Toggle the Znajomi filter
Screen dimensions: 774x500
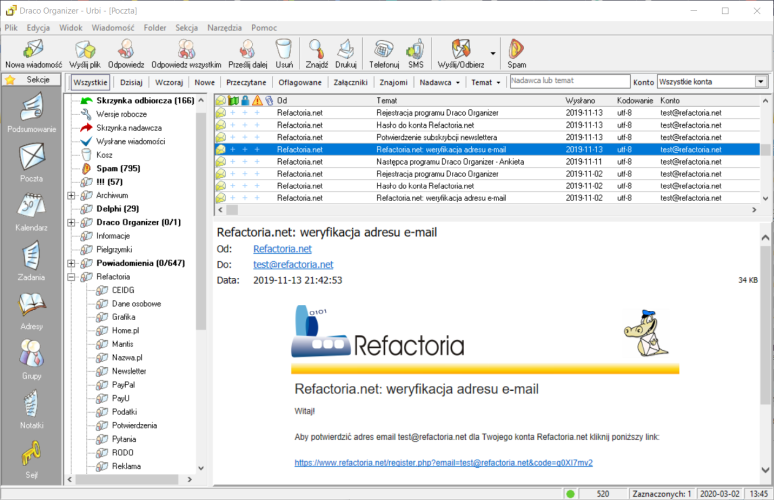pos(393,82)
